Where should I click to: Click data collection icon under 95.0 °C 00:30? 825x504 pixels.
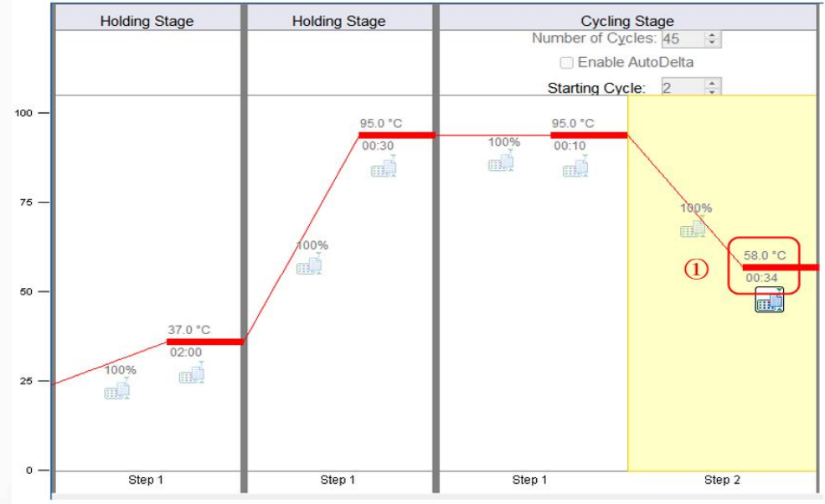(x=384, y=167)
